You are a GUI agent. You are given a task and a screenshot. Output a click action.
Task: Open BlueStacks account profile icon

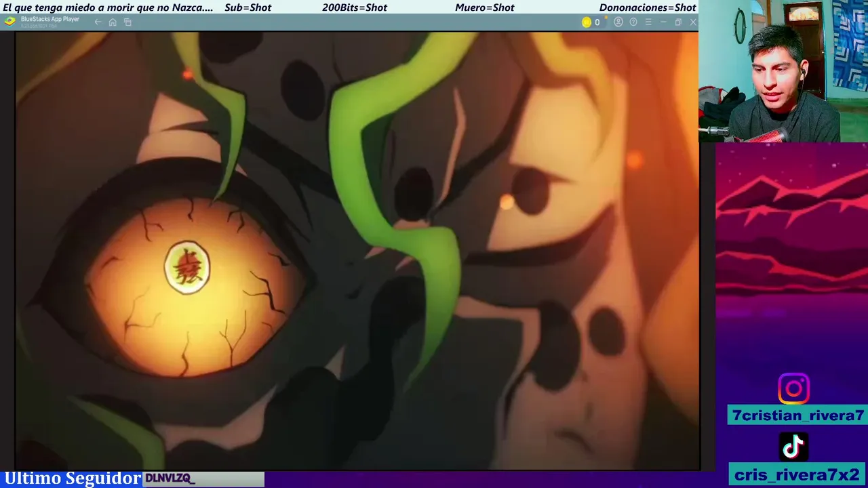[618, 22]
